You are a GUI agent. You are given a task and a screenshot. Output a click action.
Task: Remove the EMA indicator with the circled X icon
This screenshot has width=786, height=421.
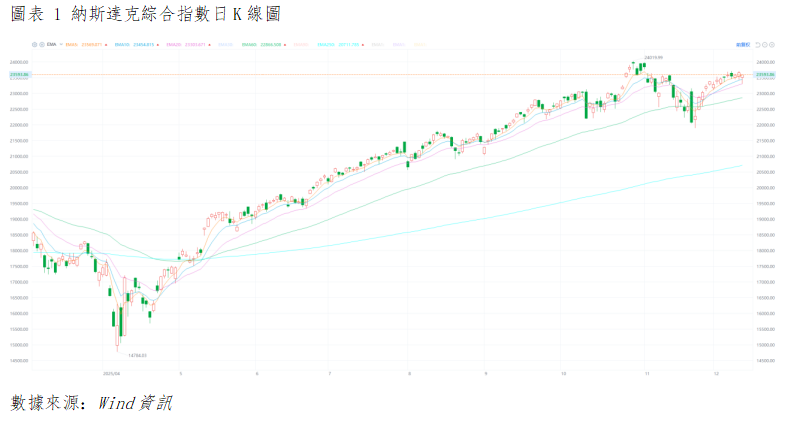tap(39, 45)
